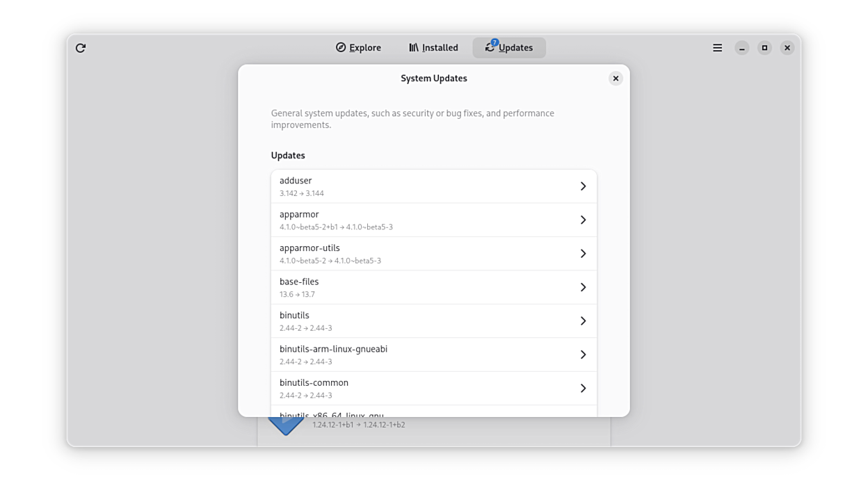The height and width of the screenshot is (488, 868).
Task: Click the binutils-common chevron icon
Action: (x=583, y=389)
